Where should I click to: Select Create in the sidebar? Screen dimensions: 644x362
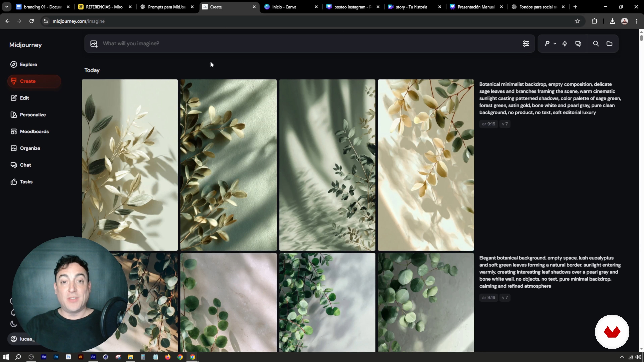coord(34,81)
